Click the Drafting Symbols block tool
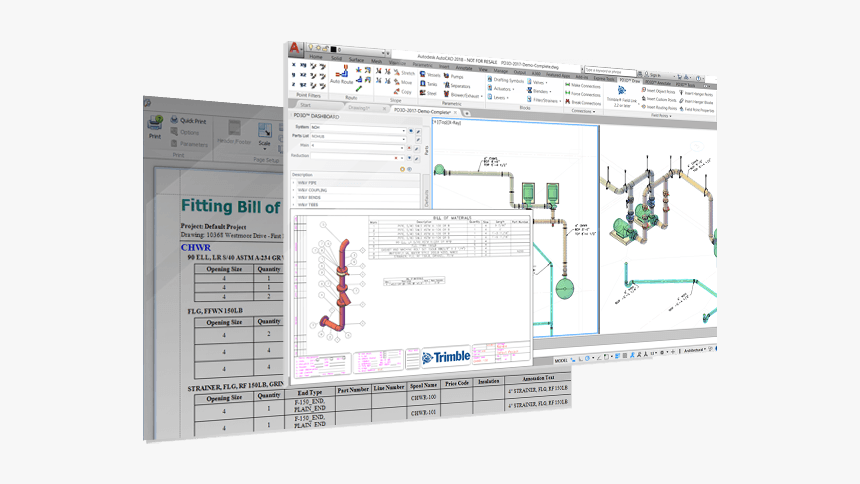Viewport: 860px width, 484px height. pos(506,80)
